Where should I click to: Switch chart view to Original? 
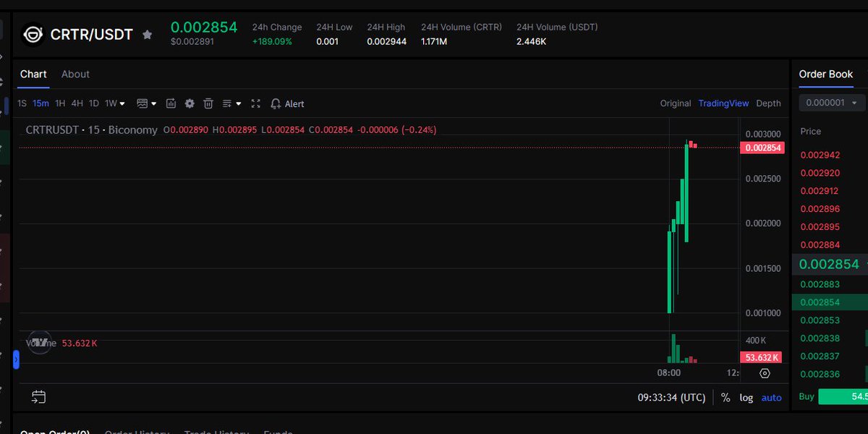pyautogui.click(x=676, y=103)
